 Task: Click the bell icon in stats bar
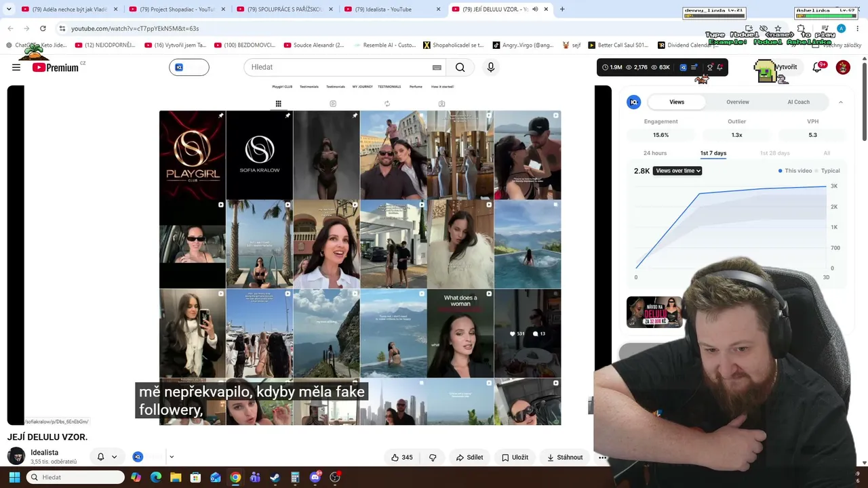(720, 67)
